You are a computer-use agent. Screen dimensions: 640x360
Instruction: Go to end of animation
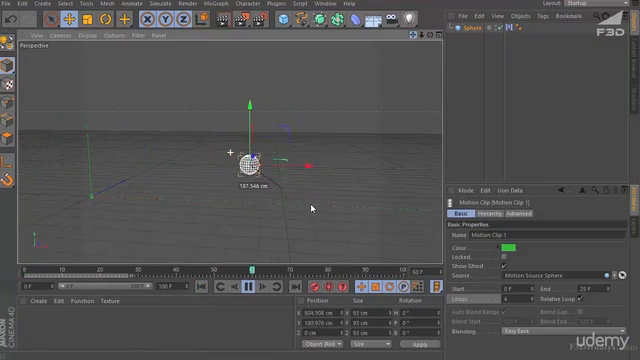(296, 287)
